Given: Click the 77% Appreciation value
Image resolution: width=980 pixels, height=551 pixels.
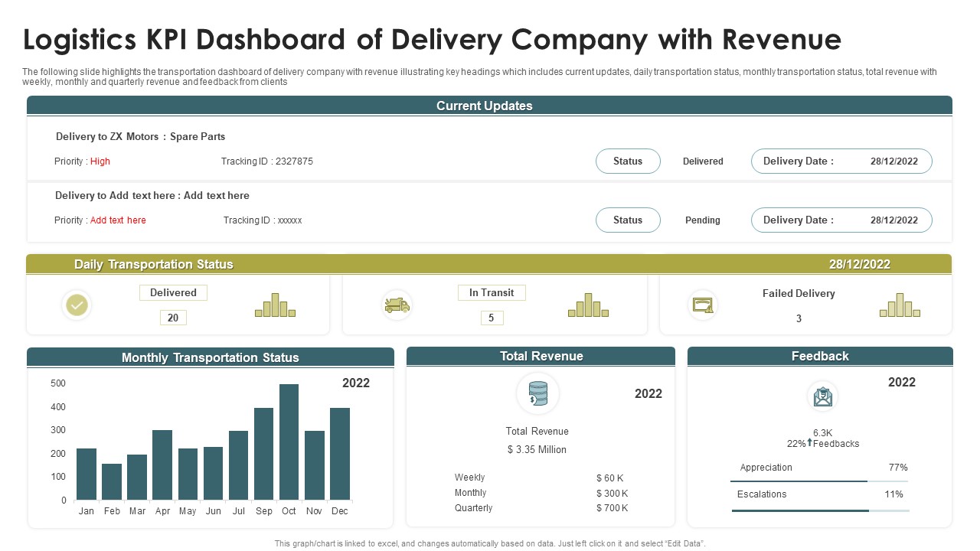Looking at the screenshot, I should [x=898, y=468].
